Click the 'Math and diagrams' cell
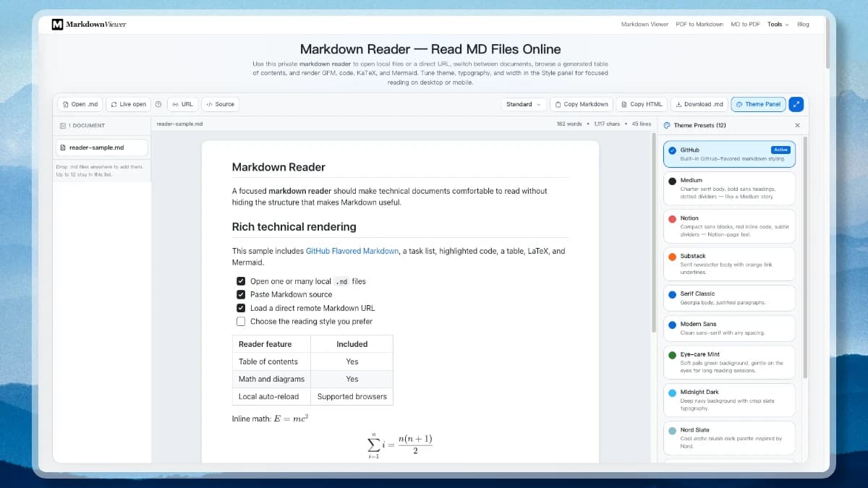868x488 pixels. point(272,379)
